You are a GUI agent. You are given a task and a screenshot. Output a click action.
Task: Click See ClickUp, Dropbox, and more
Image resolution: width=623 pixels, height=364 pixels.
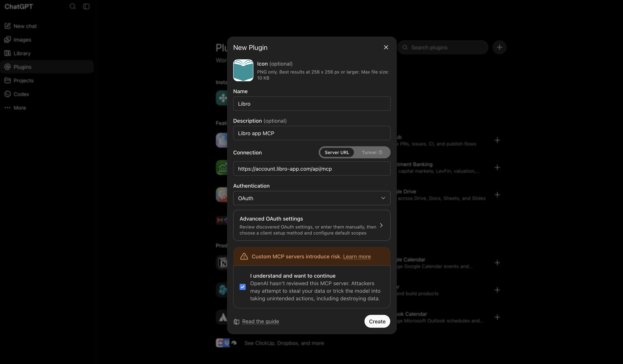point(284,343)
